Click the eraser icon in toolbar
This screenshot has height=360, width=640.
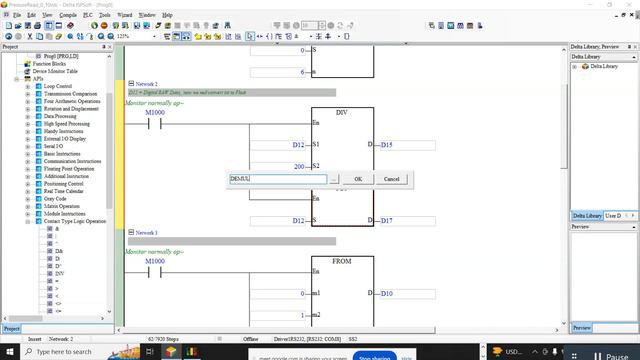click(x=59, y=36)
